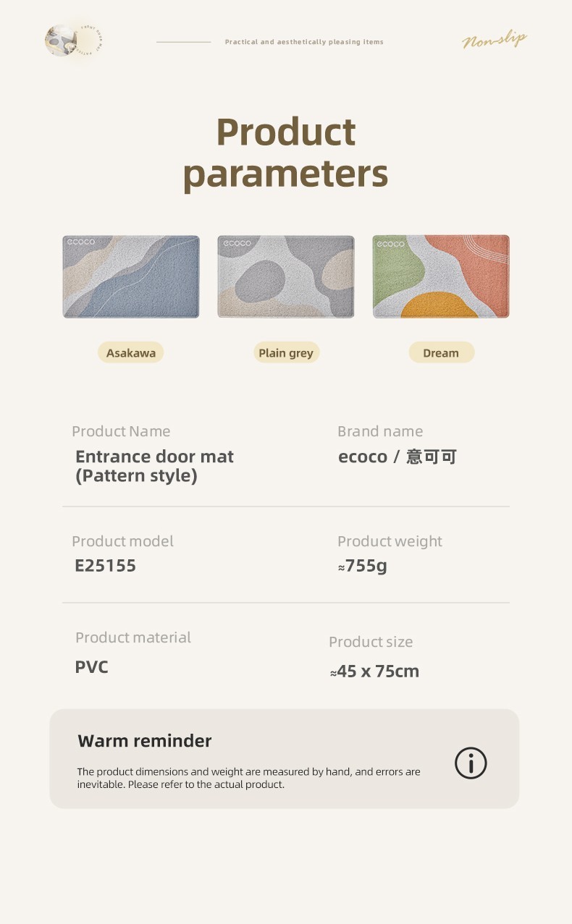
Task: Click the ecoco logo on Asakawa mat
Action: [81, 242]
